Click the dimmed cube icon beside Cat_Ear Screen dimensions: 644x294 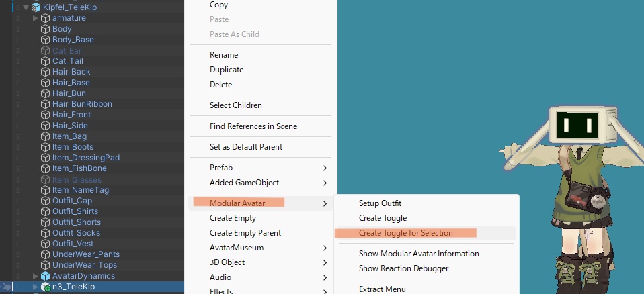46,51
